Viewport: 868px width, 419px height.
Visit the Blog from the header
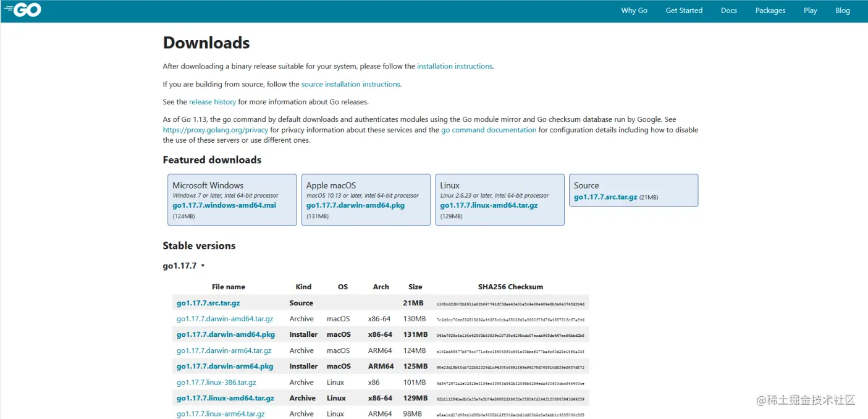pos(843,11)
